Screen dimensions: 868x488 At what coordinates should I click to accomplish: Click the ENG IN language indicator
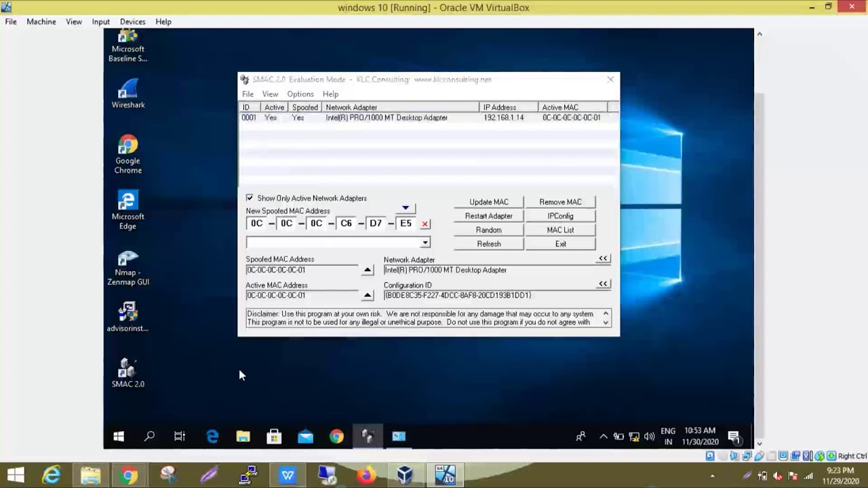668,436
